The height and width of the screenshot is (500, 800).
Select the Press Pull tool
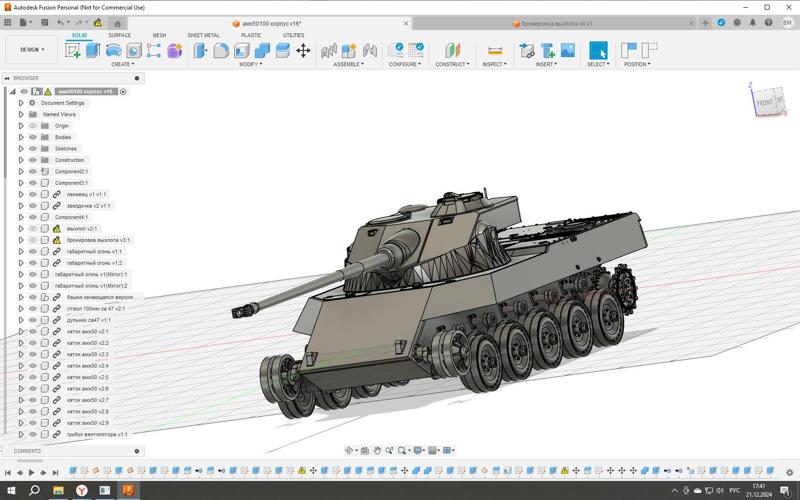pos(200,50)
